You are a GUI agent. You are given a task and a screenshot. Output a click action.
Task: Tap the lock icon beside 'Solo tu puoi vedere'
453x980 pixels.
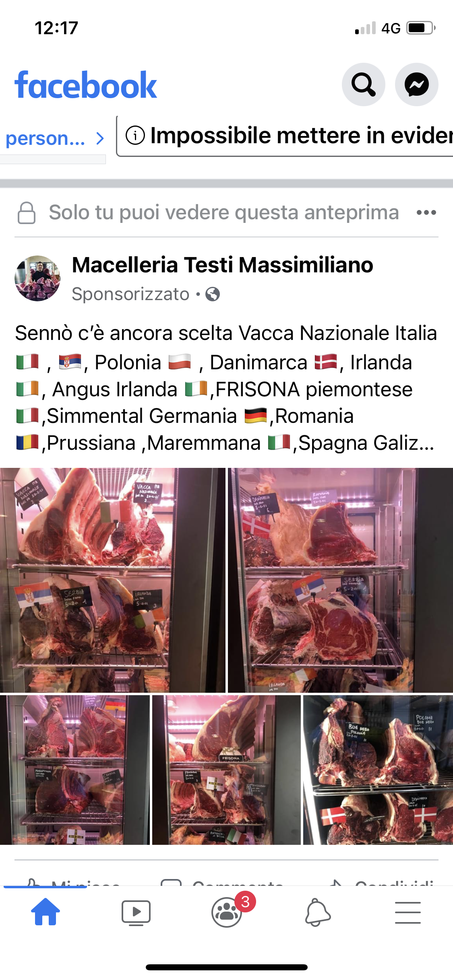tap(27, 213)
